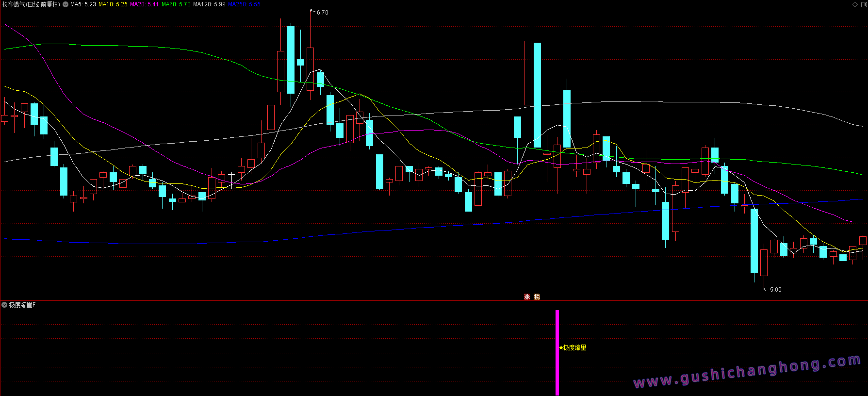Select the blue MA250 indicator label

point(244,4)
